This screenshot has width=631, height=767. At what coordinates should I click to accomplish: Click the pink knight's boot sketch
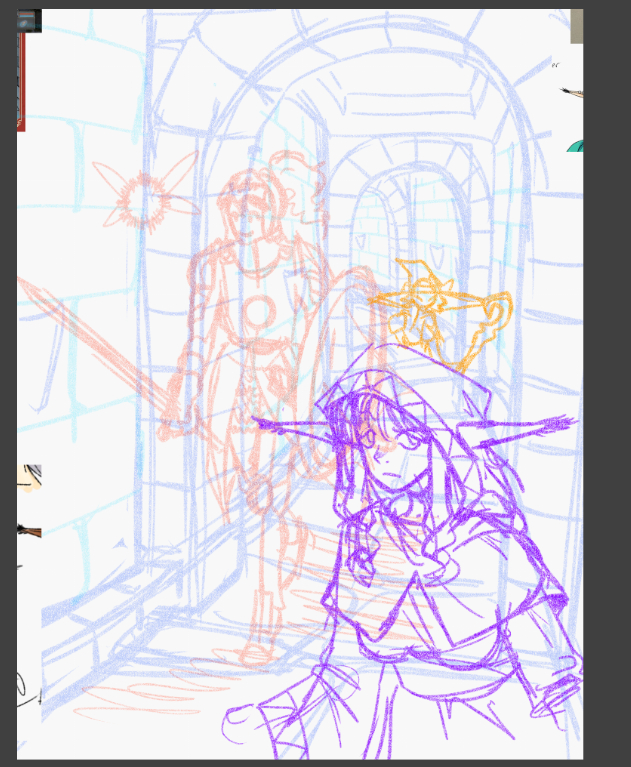tap(256, 650)
